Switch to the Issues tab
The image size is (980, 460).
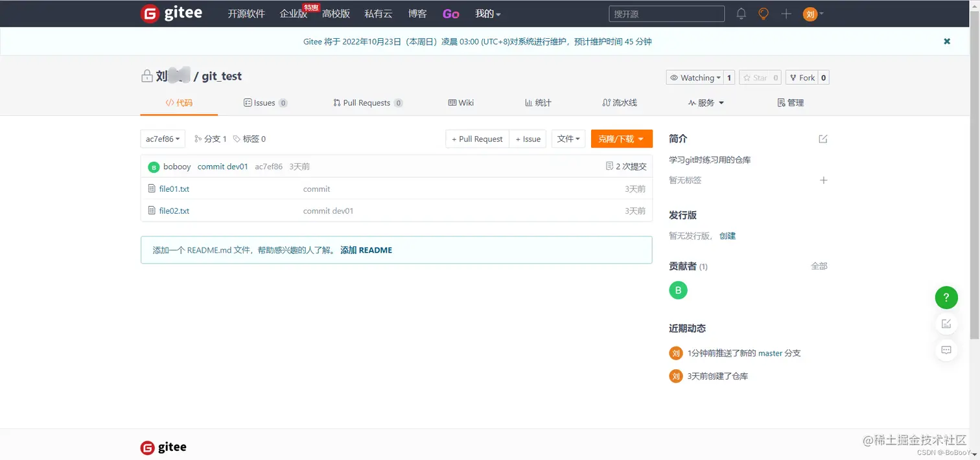pyautogui.click(x=265, y=102)
